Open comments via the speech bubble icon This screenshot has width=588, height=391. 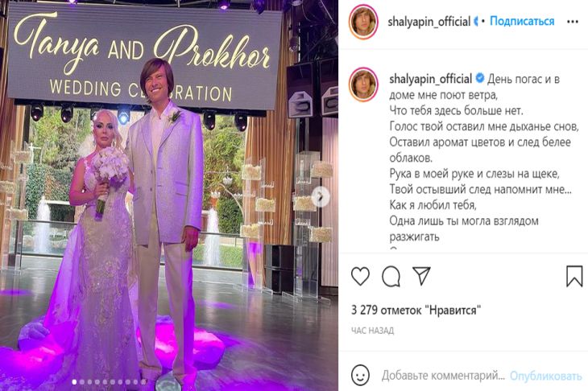pos(391,277)
